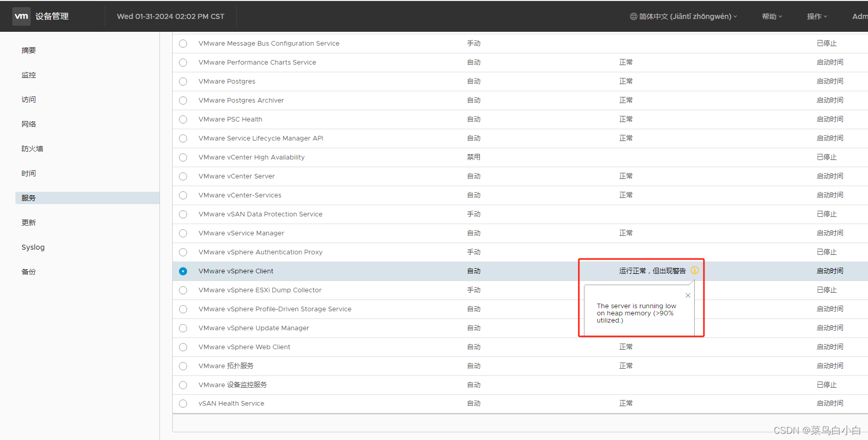Open the 防火墙 firewall page
Screen dimensions: 868x440
pyautogui.click(x=32, y=149)
